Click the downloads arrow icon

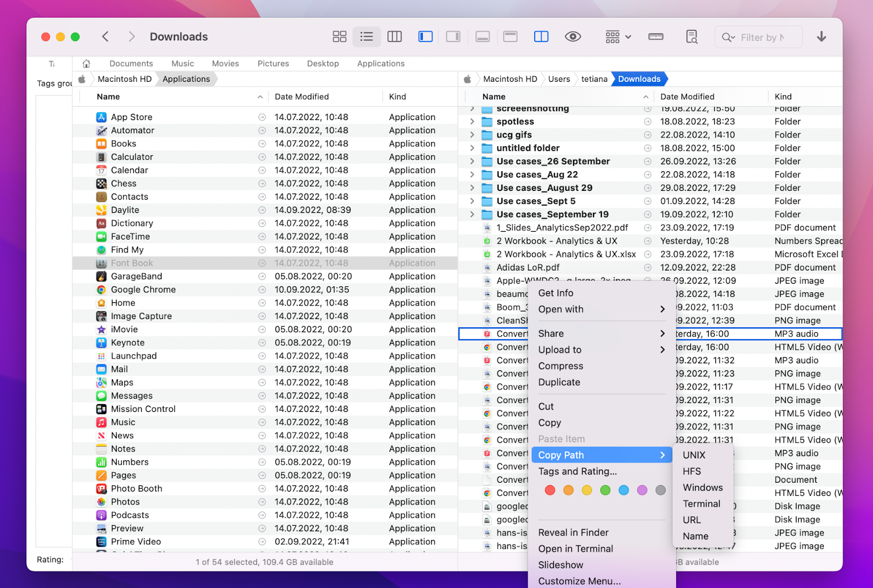[x=821, y=37]
